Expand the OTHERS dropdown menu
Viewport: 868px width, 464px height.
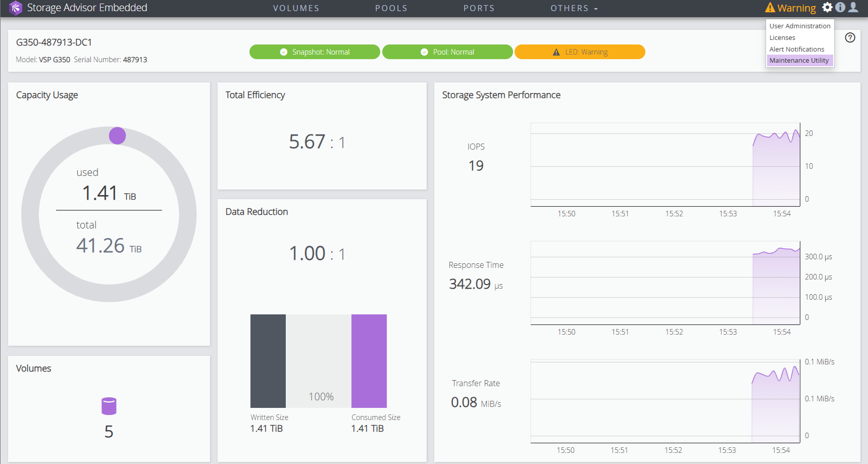(x=574, y=8)
